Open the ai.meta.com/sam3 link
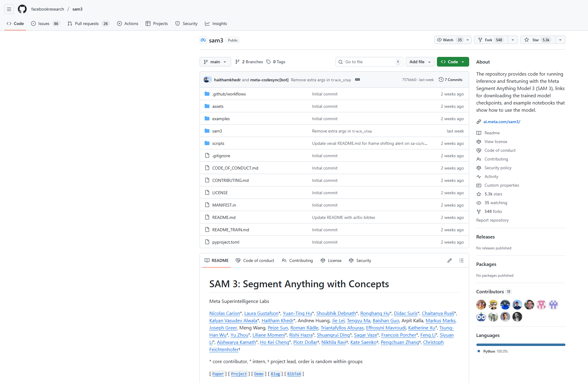The width and height of the screenshot is (588, 383). point(501,122)
